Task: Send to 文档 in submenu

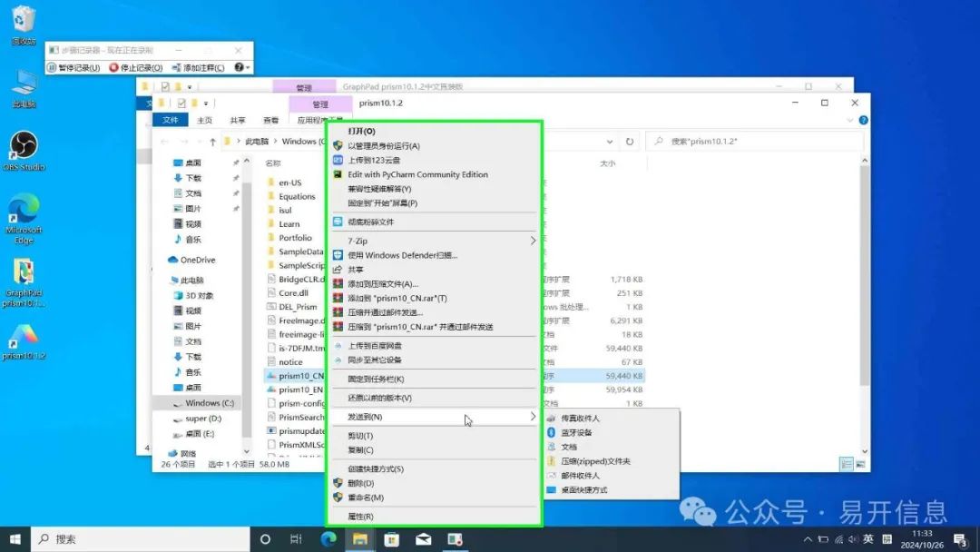Action: (x=612, y=447)
